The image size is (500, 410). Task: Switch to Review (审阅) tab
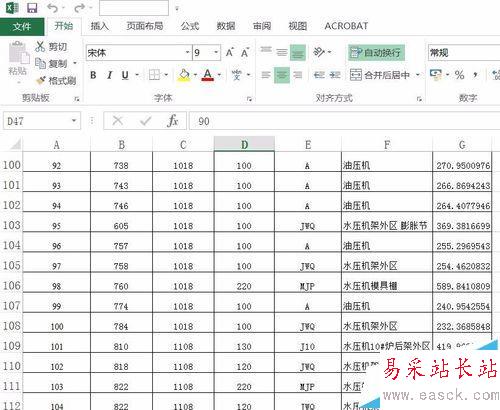pyautogui.click(x=262, y=26)
